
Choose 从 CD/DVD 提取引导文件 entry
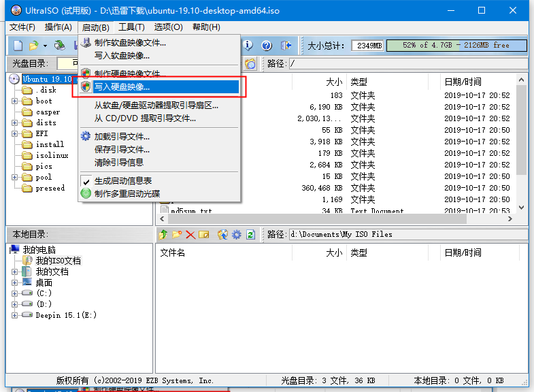pos(159,118)
